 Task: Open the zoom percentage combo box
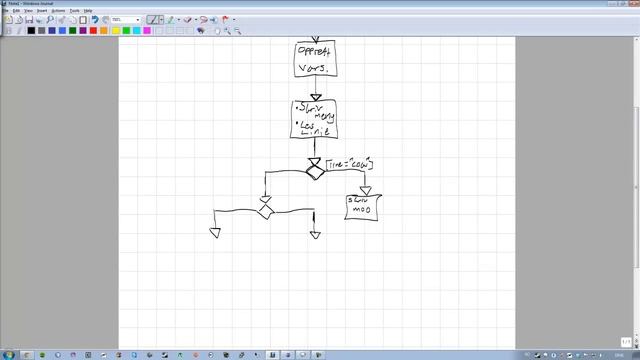point(126,20)
